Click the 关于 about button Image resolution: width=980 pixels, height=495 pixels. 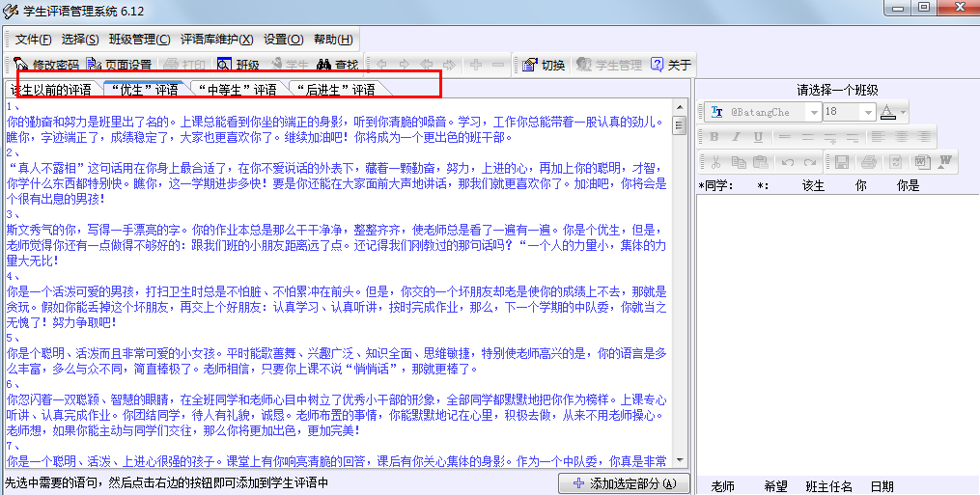pyautogui.click(x=671, y=65)
